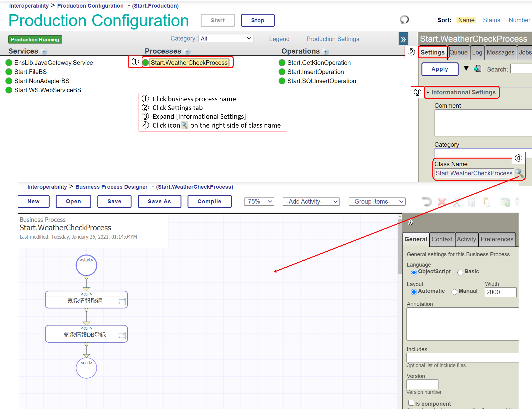Image resolution: width=532 pixels, height=409 pixels.
Task: Click the Stop production button
Action: (258, 20)
